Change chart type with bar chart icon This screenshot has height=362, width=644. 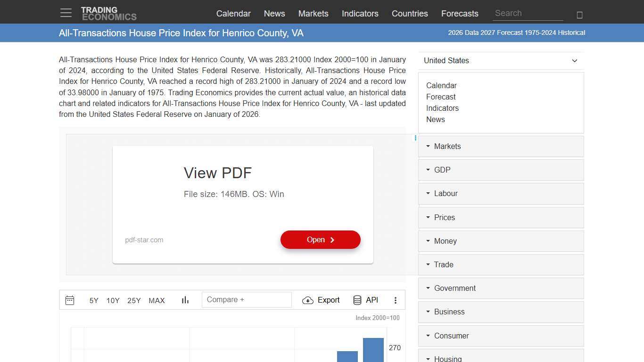pyautogui.click(x=185, y=300)
